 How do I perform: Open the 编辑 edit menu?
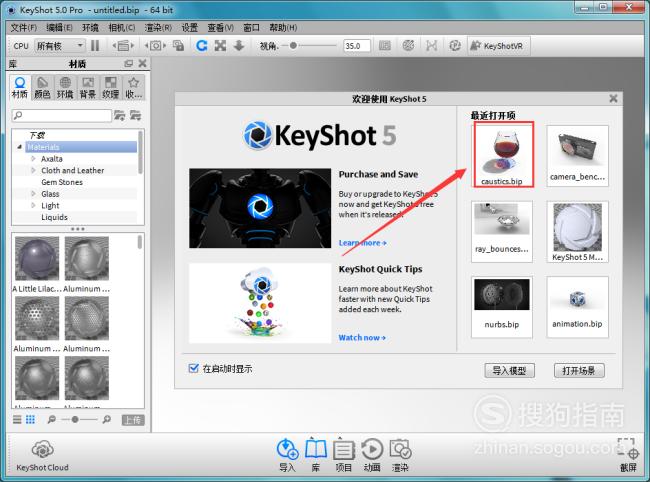[x=59, y=28]
